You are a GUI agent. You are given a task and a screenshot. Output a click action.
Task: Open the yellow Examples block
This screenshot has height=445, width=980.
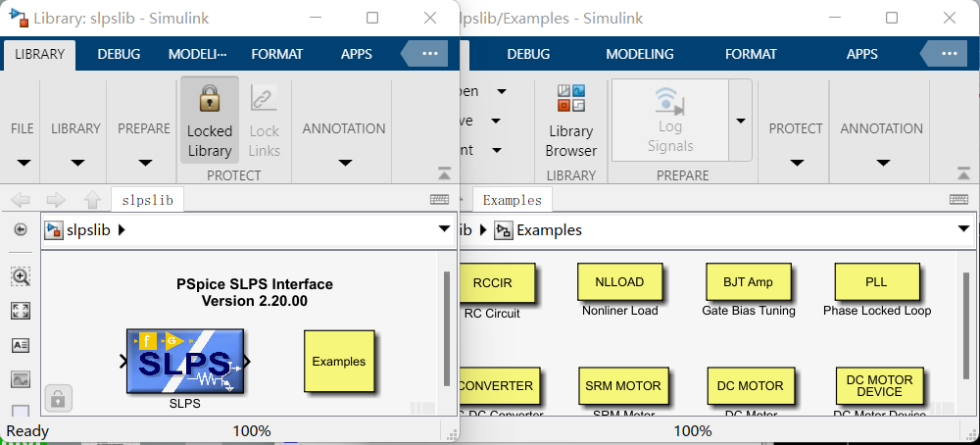tap(339, 362)
